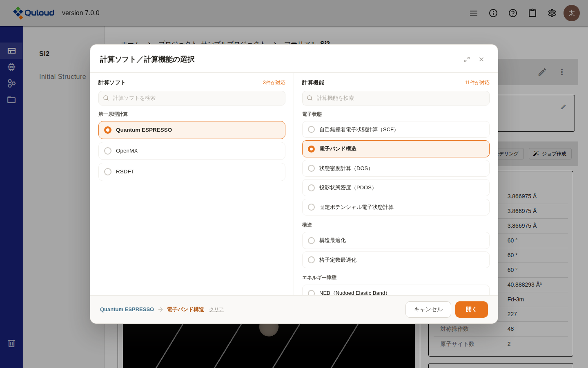Open Initial Structure in left panel

pos(62,76)
